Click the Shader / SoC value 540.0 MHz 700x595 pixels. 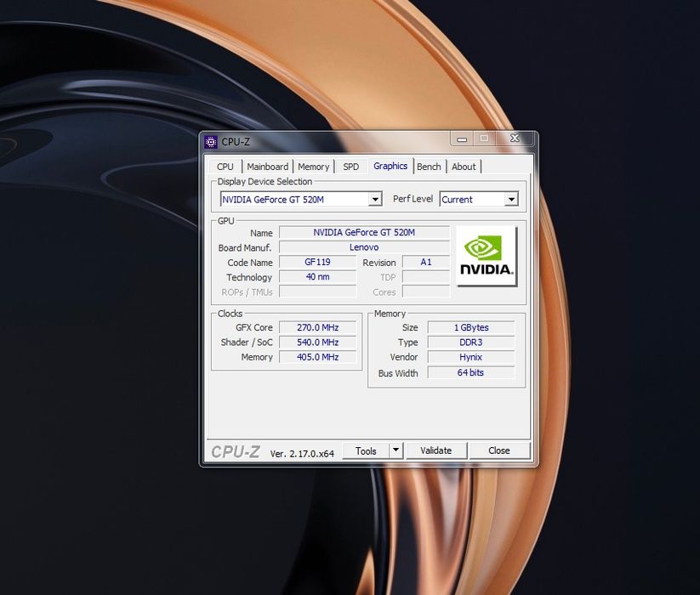pyautogui.click(x=317, y=342)
